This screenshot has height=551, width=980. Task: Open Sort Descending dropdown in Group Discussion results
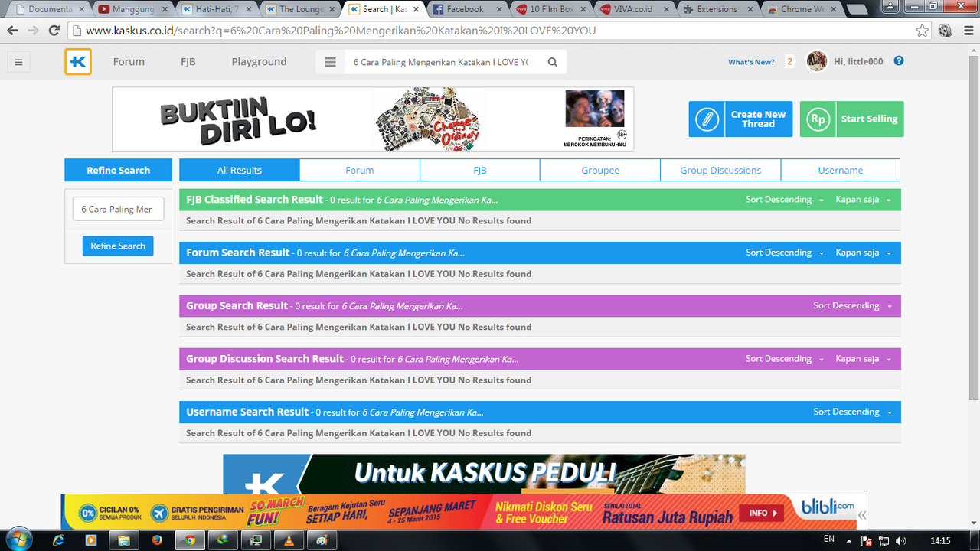click(785, 359)
